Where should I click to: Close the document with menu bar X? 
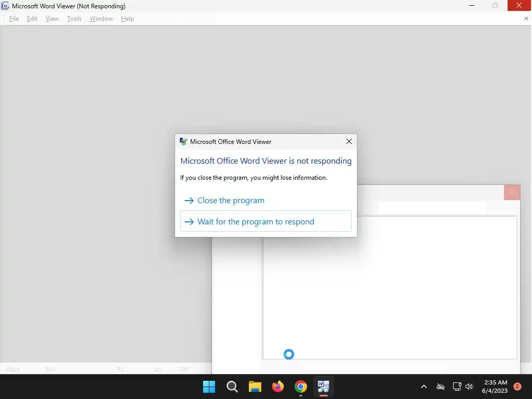pos(526,19)
